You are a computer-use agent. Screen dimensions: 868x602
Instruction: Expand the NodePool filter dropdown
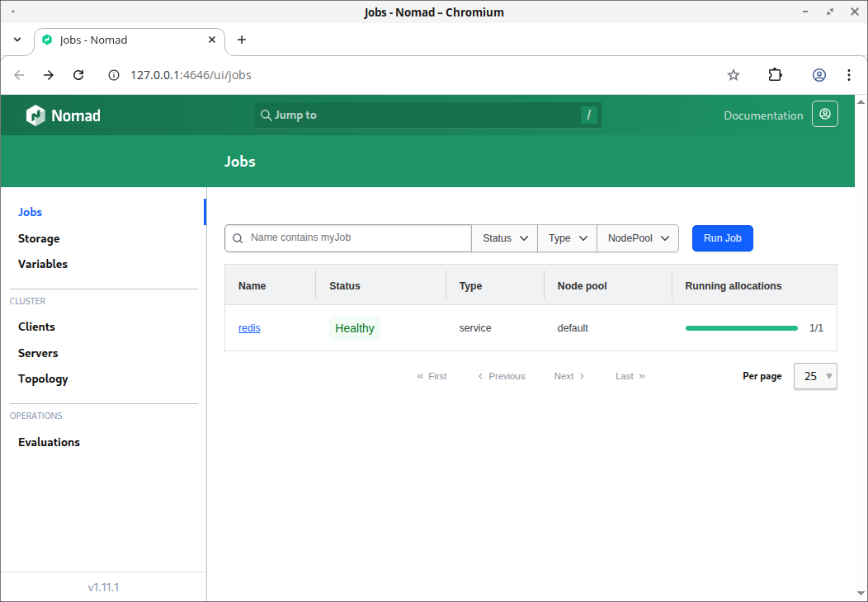pyautogui.click(x=638, y=238)
